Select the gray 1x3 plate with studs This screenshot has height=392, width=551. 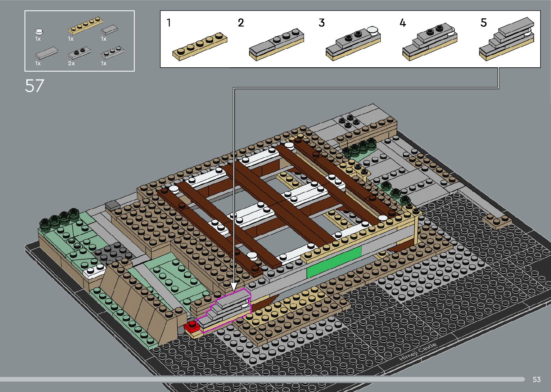click(113, 53)
